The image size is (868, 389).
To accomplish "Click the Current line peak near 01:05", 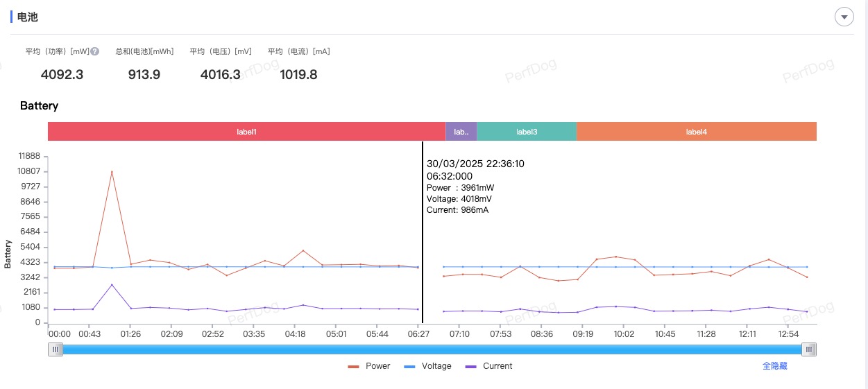I will pyautogui.click(x=112, y=285).
